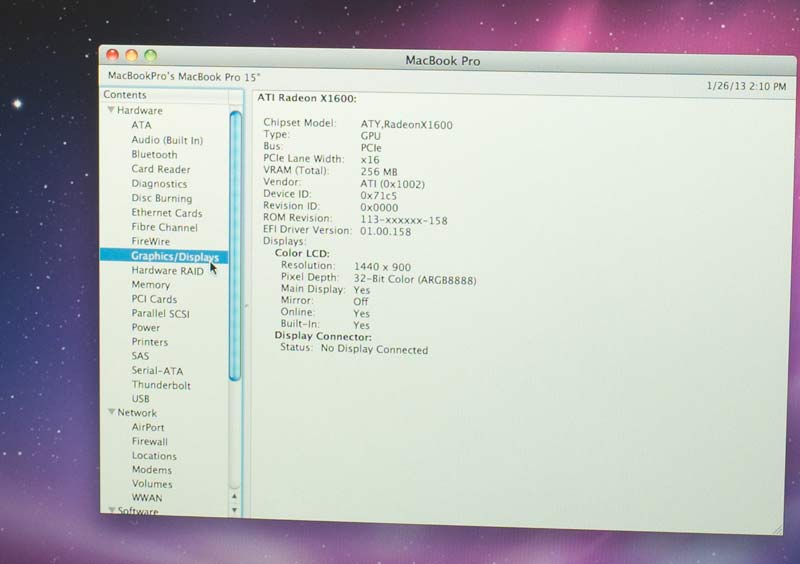Select Modems under Network
Screen dimensions: 800x564
[152, 470]
